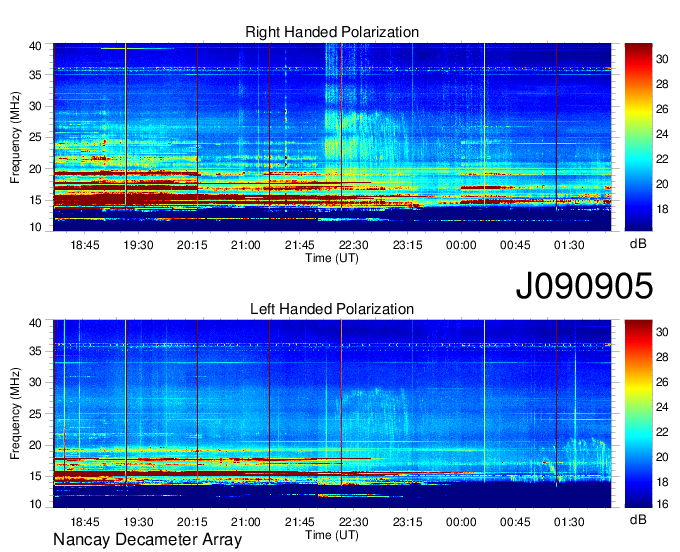
Task: Click the "10" MHz tick of the bottom plot
Action: pyautogui.click(x=35, y=504)
